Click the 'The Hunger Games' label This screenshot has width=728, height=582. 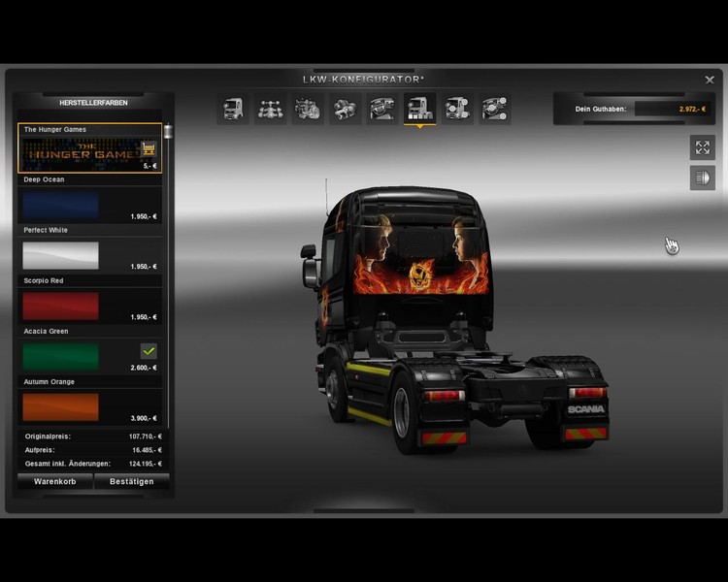coord(54,129)
